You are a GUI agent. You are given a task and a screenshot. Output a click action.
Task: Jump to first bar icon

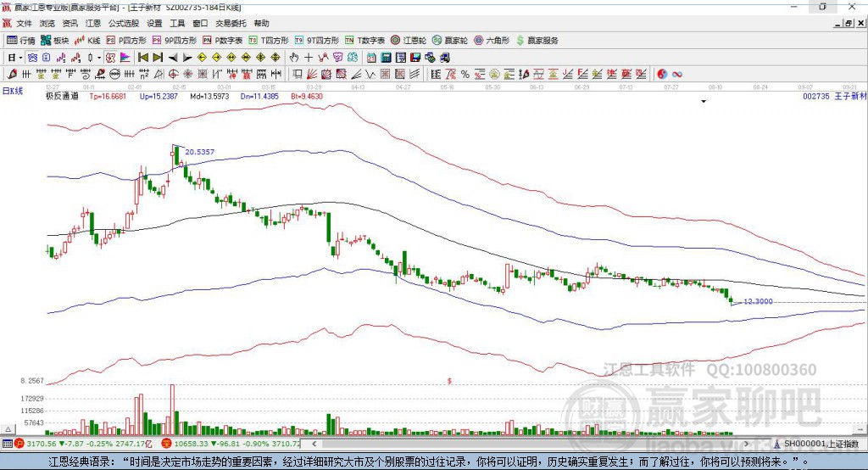(143, 58)
